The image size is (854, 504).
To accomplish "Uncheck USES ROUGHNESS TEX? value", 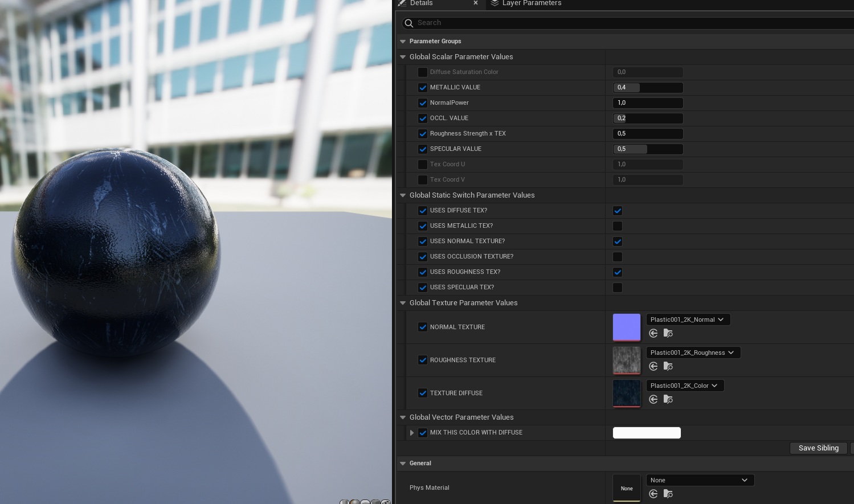I will tap(618, 272).
